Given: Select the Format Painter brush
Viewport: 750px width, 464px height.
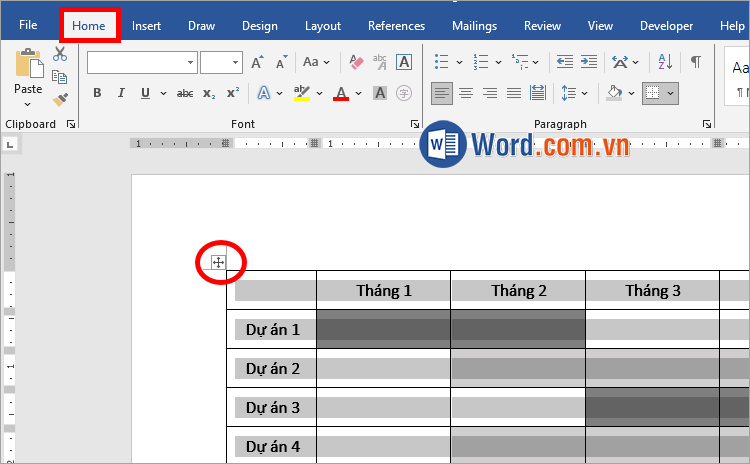Looking at the screenshot, I should (x=60, y=100).
